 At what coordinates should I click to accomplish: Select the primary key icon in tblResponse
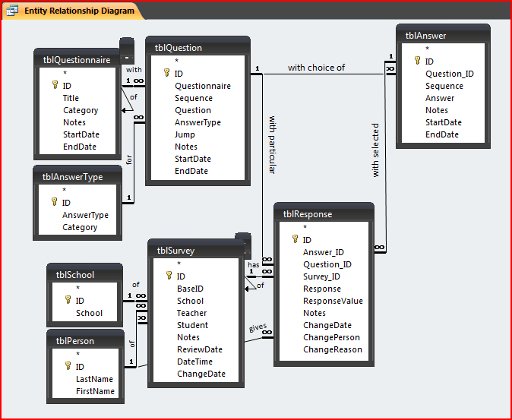tap(296, 240)
